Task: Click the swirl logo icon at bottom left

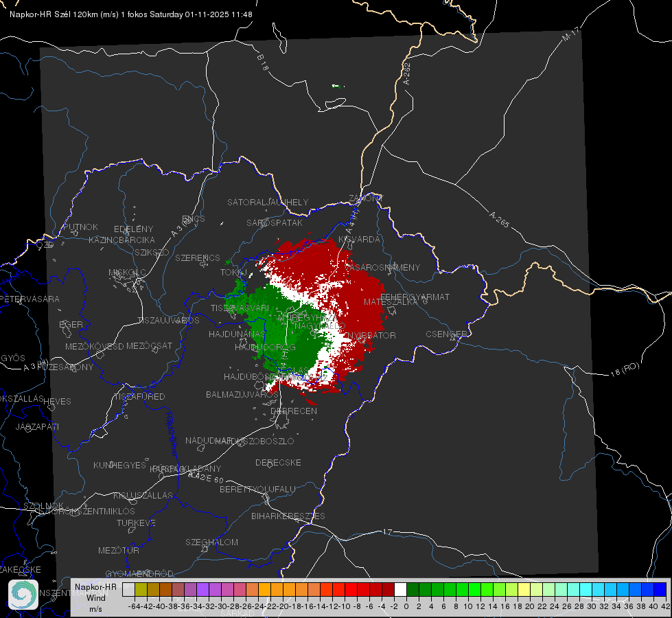Action: pyautogui.click(x=23, y=595)
